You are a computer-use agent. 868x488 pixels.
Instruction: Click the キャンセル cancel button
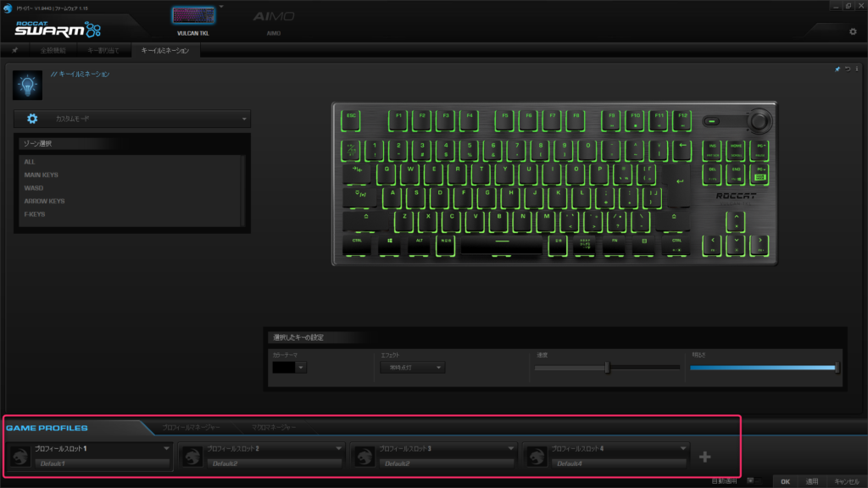point(847,482)
